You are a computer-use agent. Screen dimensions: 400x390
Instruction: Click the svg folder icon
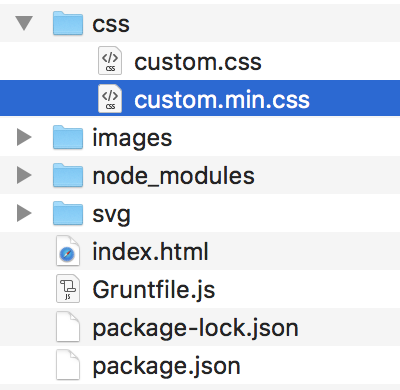coord(68,213)
